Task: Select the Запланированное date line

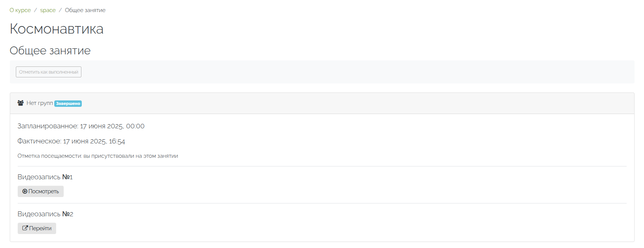Action: click(x=81, y=126)
